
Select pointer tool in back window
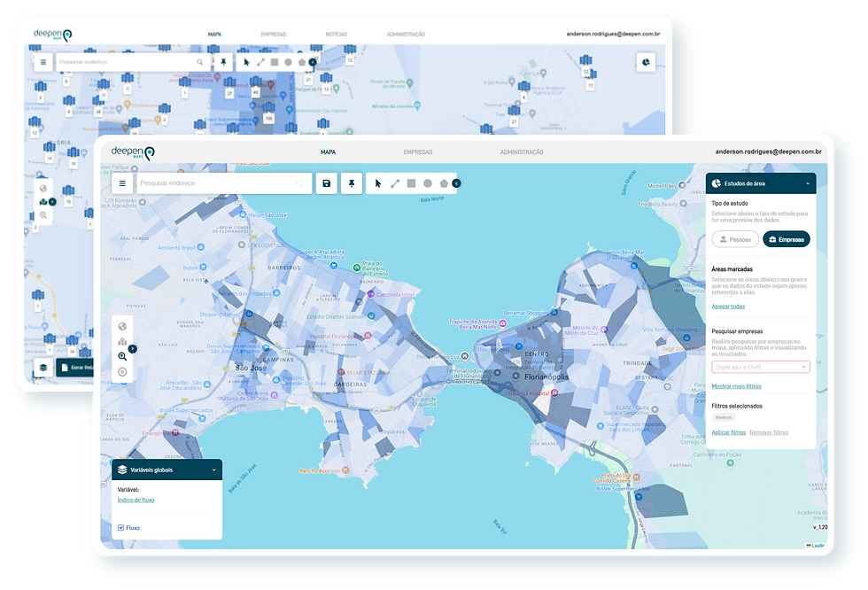[x=247, y=62]
